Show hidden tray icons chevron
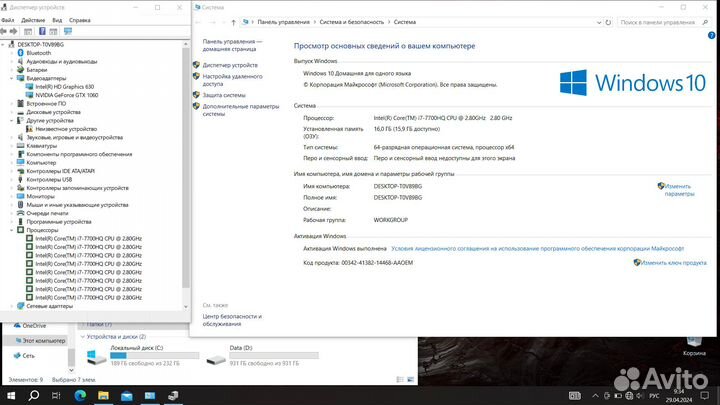This screenshot has width=720, height=405. pos(595,395)
